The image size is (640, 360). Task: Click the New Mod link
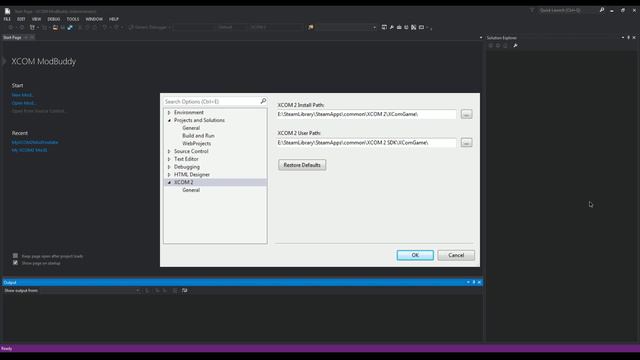pyautogui.click(x=22, y=95)
